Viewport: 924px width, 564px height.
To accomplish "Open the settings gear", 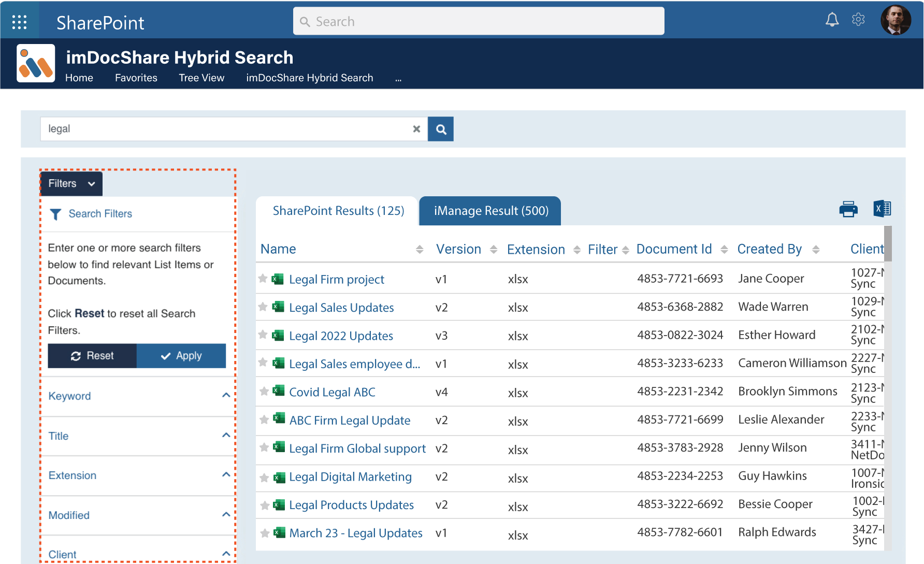I will click(858, 20).
